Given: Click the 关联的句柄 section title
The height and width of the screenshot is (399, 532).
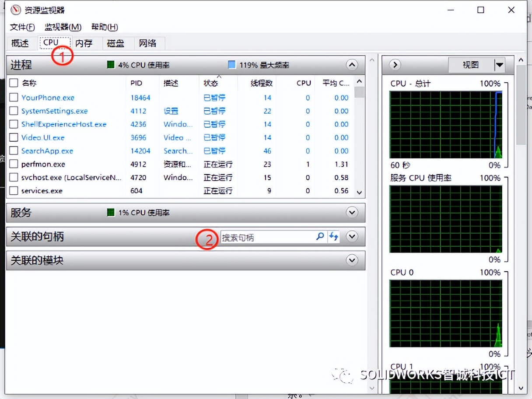Looking at the screenshot, I should pyautogui.click(x=37, y=237).
